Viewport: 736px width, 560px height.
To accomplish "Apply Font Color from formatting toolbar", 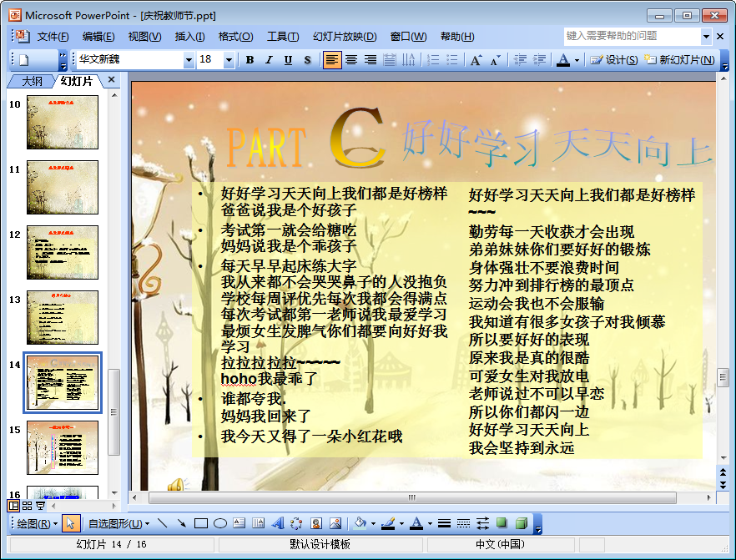I will [x=563, y=60].
